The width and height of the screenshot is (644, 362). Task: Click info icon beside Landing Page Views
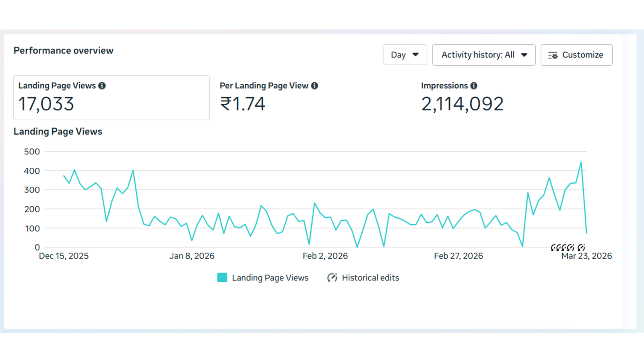coord(102,86)
